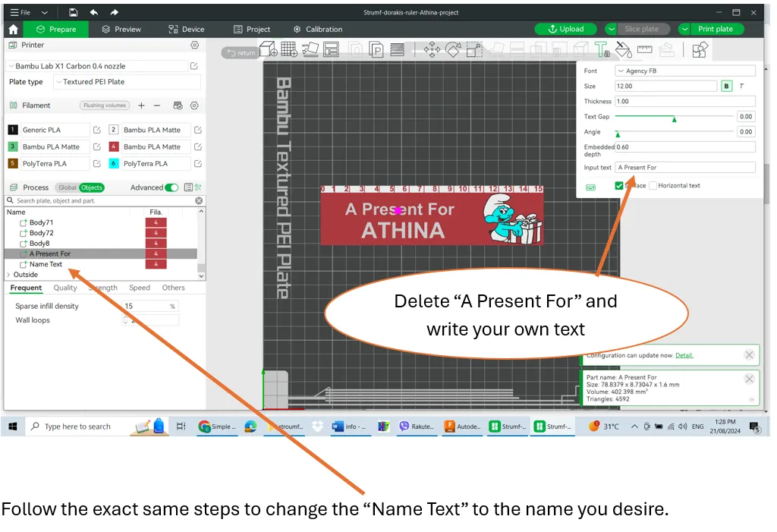Open Windows Start menu

[x=13, y=427]
